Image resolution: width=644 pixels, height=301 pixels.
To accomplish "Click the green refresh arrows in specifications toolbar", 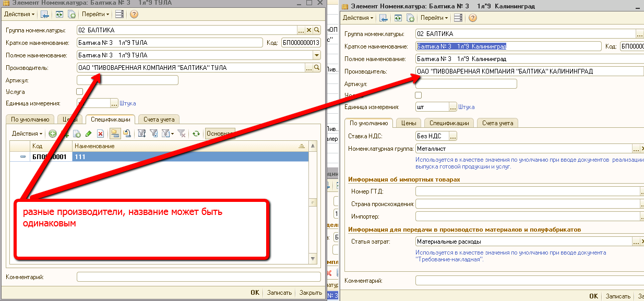I will [x=196, y=134].
